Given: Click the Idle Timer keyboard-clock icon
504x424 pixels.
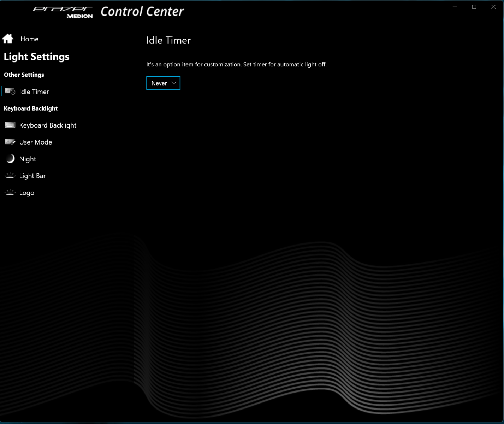Looking at the screenshot, I should pyautogui.click(x=10, y=92).
